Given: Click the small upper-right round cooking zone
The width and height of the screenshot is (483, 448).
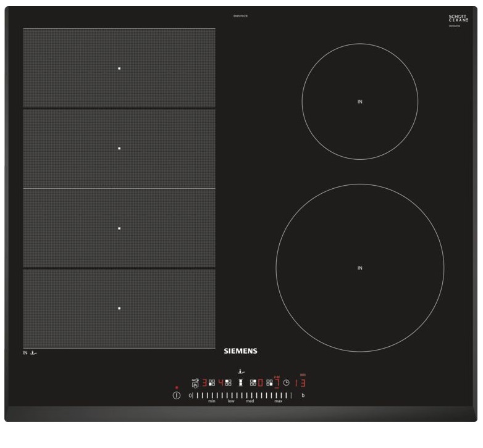Looking at the screenshot, I should (359, 101).
